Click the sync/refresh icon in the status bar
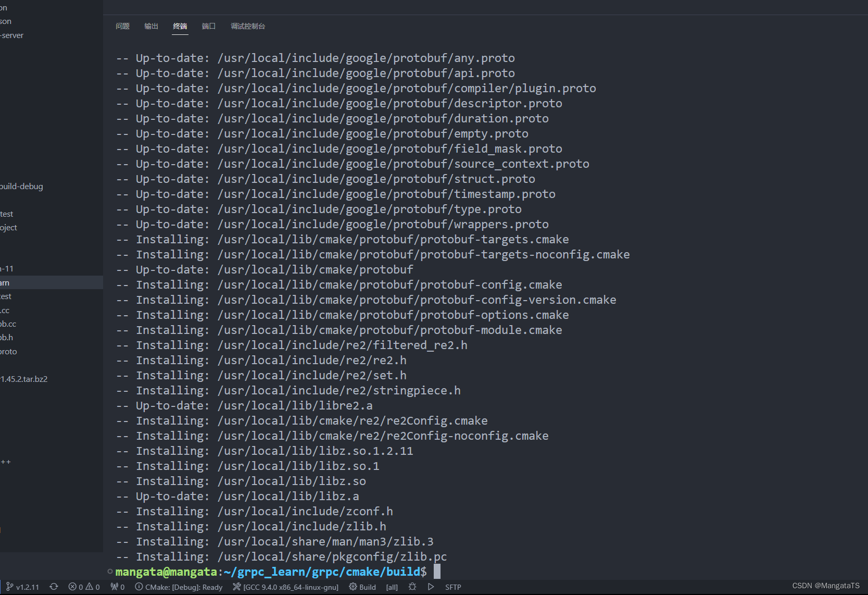Screen dimensions: 868x595 click(x=54, y=587)
